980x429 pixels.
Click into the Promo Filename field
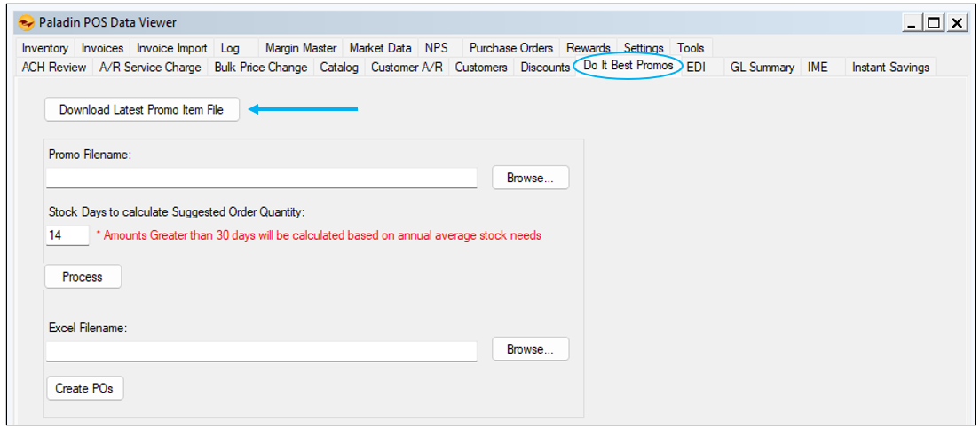pos(261,178)
